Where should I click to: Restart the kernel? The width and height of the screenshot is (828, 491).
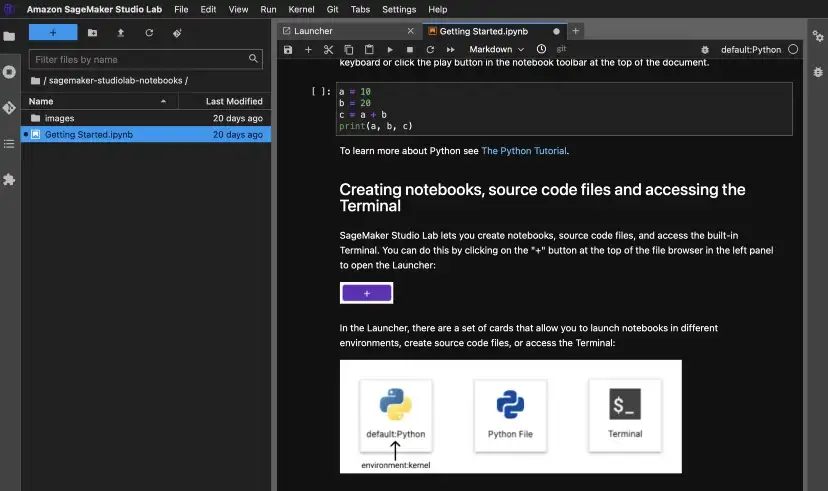(x=430, y=50)
